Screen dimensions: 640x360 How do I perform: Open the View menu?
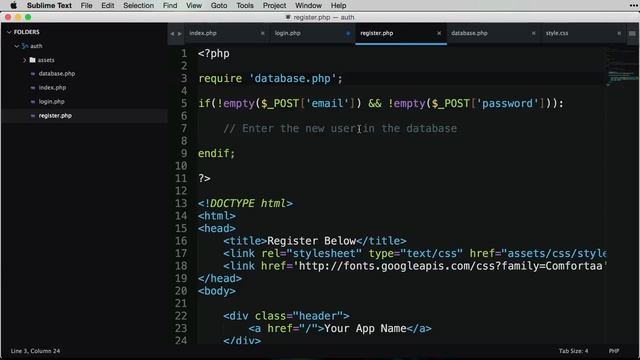coord(194,5)
